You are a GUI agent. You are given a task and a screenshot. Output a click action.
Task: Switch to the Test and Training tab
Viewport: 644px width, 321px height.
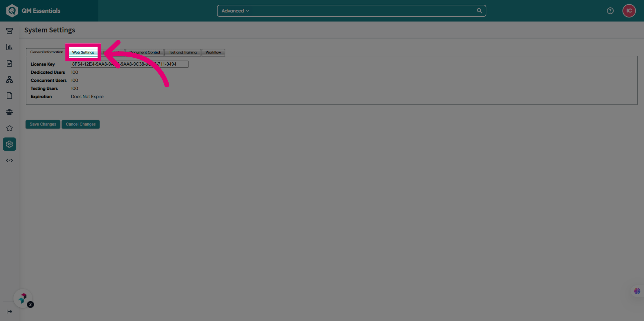pos(183,52)
